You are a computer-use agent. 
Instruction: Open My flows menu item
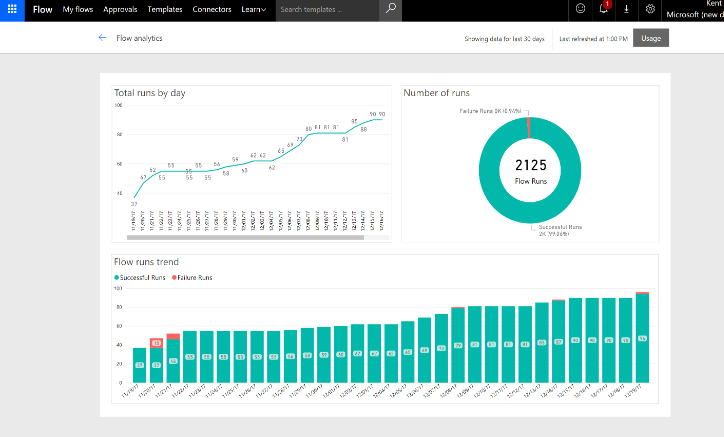(78, 9)
